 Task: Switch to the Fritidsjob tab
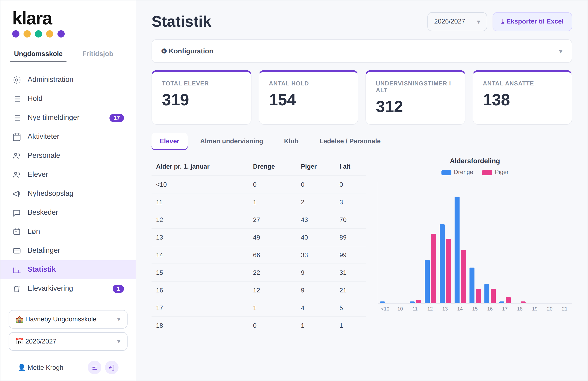[x=98, y=54]
